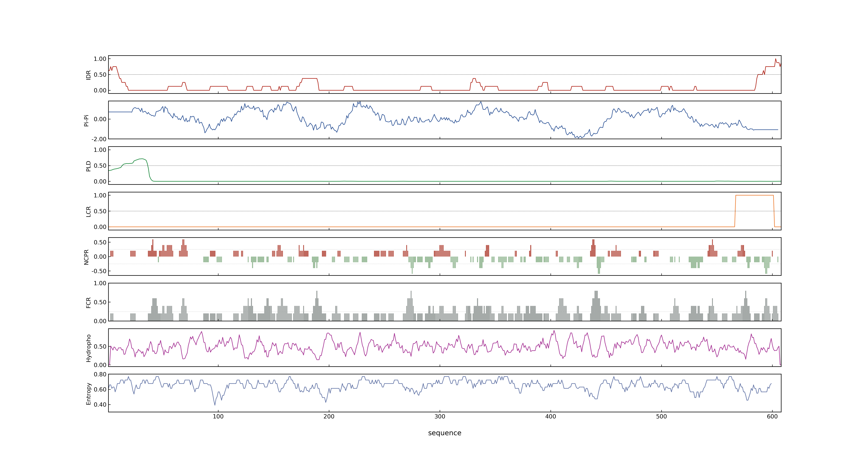Viewport: 868px width, 463px height.
Task: Select the x-axis tick label 200
Action: 329,416
